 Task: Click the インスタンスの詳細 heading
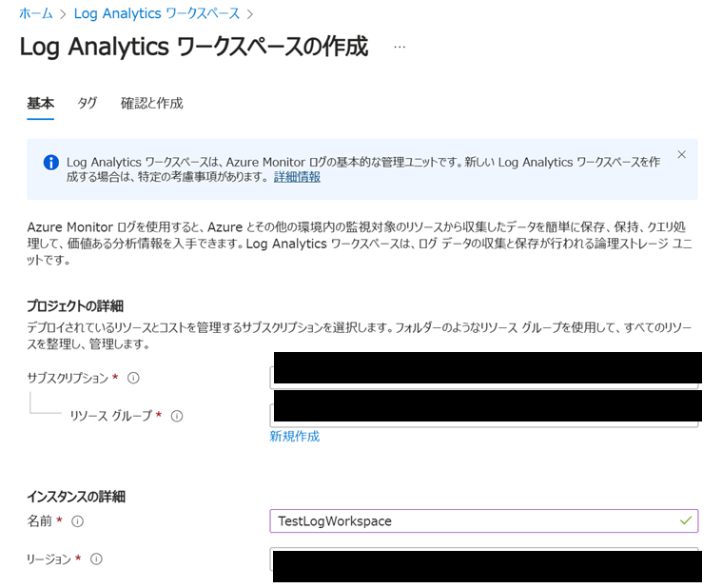click(76, 497)
